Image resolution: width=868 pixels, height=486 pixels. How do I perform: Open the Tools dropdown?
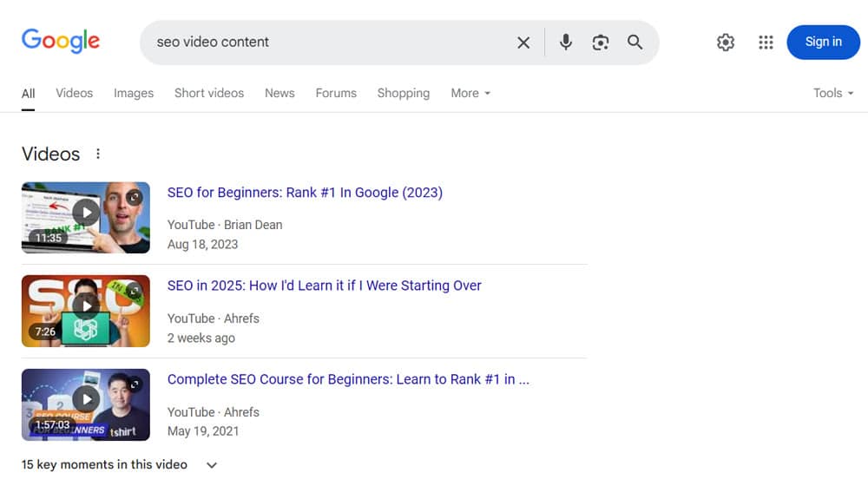(x=833, y=93)
